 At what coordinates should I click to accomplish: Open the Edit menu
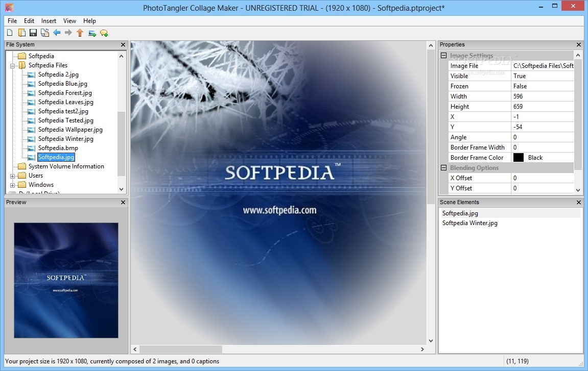(x=29, y=21)
